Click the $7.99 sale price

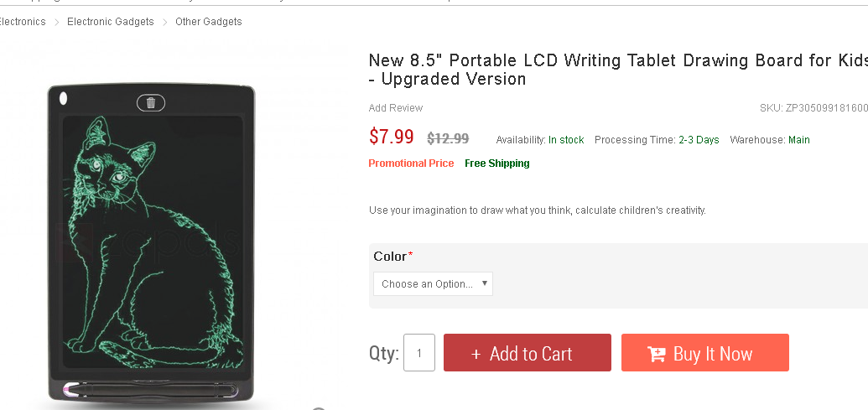pyautogui.click(x=392, y=137)
